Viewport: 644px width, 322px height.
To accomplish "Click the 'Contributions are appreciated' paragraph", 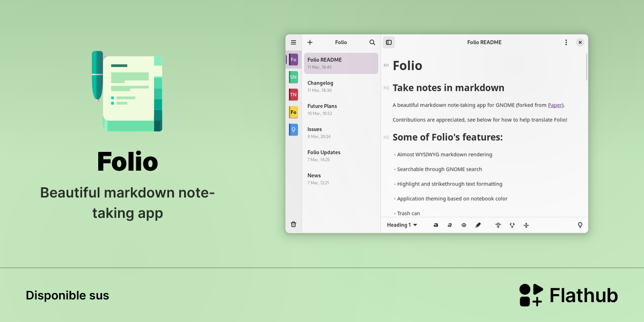I will (480, 120).
